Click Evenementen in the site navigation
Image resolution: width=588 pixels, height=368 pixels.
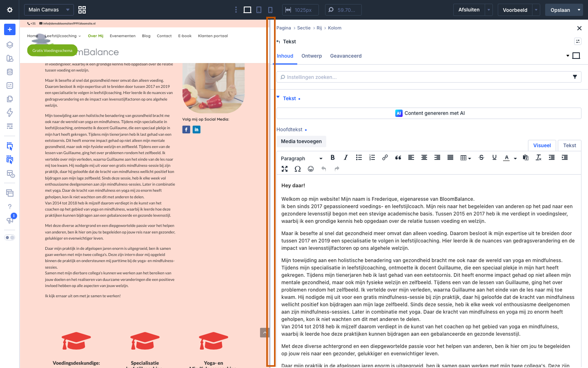click(122, 36)
